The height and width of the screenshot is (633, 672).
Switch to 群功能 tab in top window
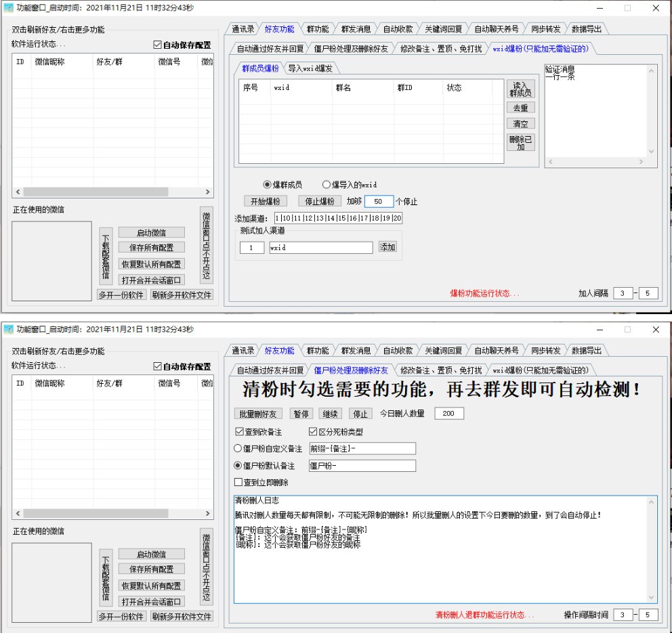(318, 28)
